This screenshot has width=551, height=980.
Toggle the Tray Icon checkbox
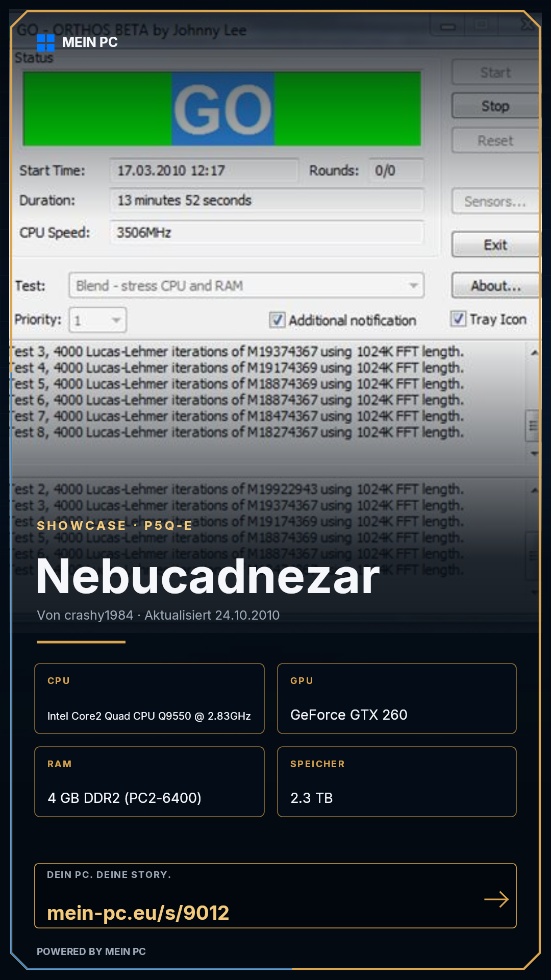pyautogui.click(x=458, y=319)
